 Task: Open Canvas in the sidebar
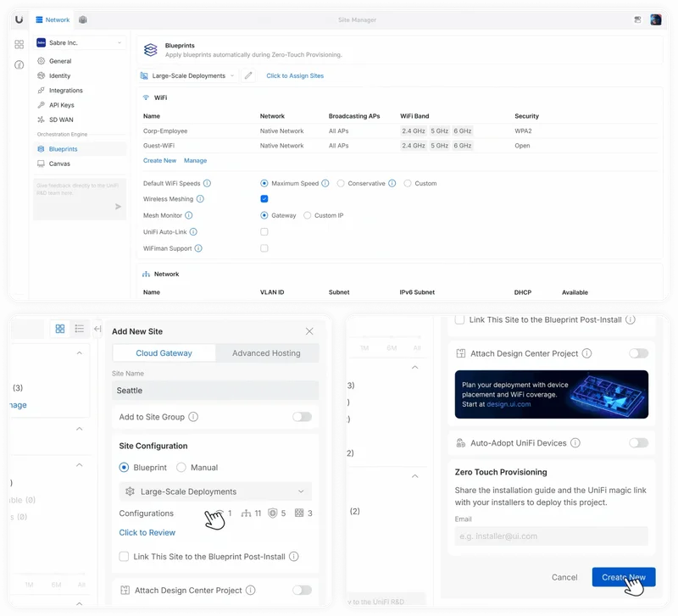coord(59,164)
